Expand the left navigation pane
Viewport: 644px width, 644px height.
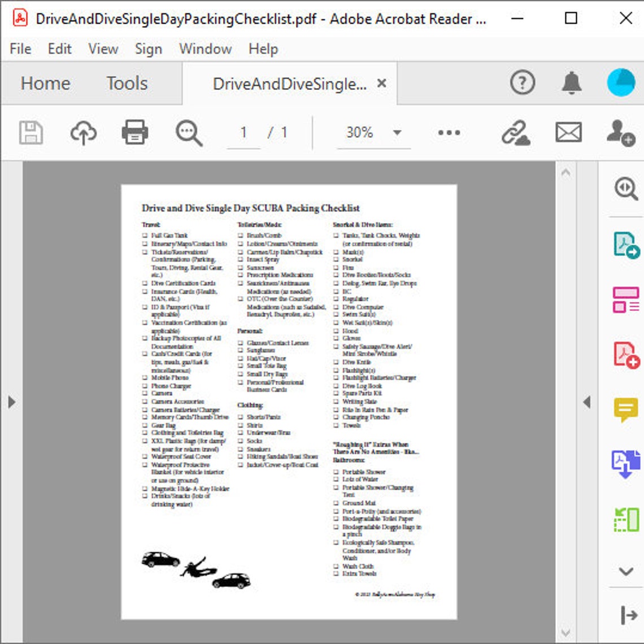pos(12,401)
